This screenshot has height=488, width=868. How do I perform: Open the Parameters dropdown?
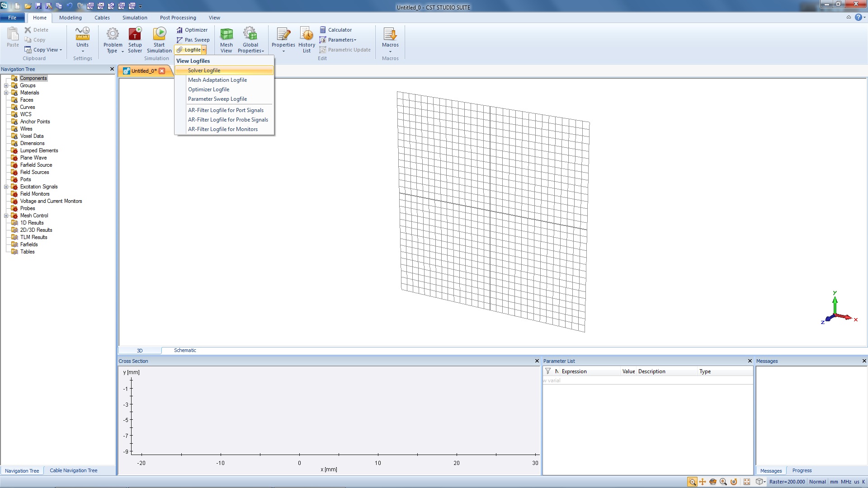tap(338, 40)
